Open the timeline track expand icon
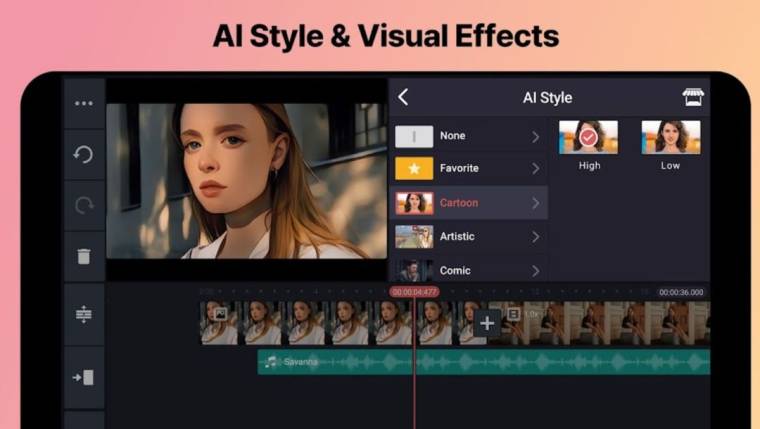 (x=84, y=314)
